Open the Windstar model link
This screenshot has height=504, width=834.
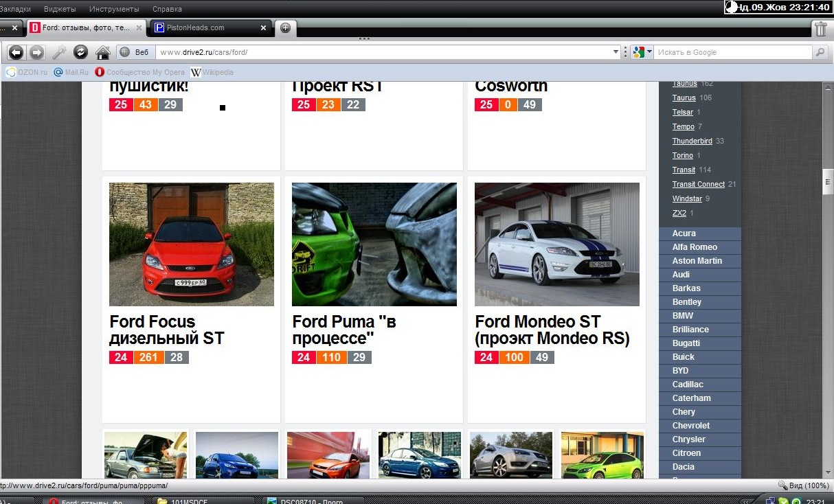point(687,198)
